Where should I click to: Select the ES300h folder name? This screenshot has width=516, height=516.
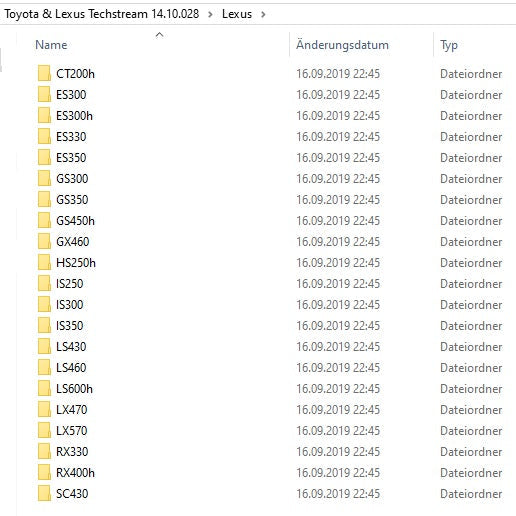pos(74,116)
